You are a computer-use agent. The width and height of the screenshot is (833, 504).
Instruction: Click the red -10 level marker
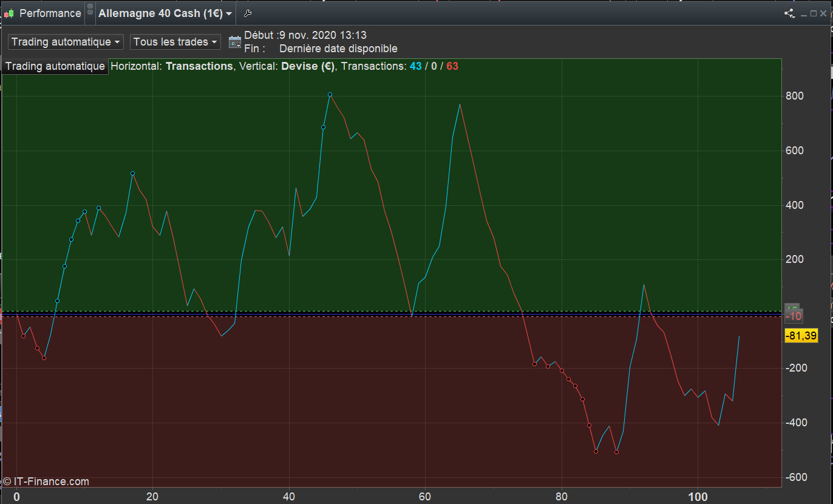[x=794, y=316]
